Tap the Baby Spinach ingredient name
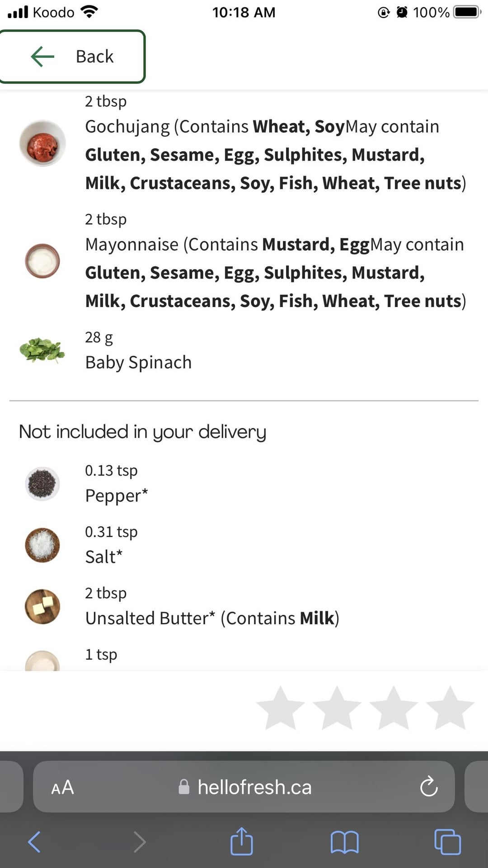Image resolution: width=488 pixels, height=868 pixels. tap(138, 363)
